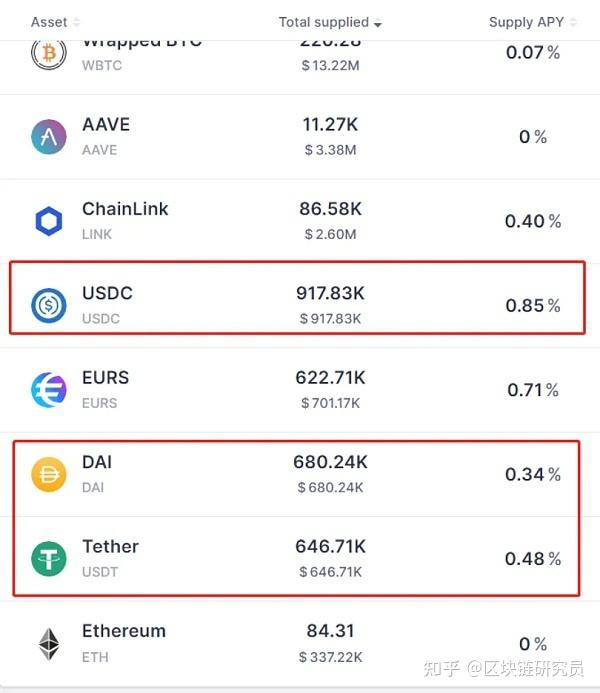600x693 pixels.
Task: Click the Wrapped BTC coin icon
Action: point(48,52)
